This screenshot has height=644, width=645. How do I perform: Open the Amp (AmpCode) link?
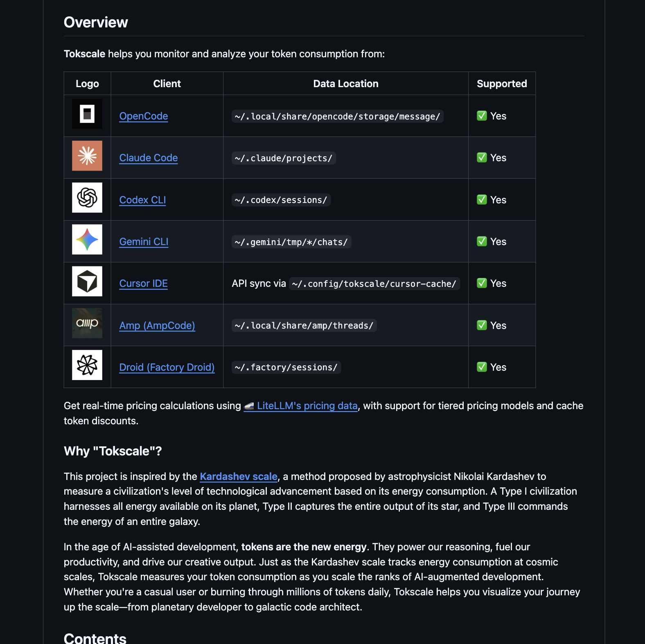point(157,326)
